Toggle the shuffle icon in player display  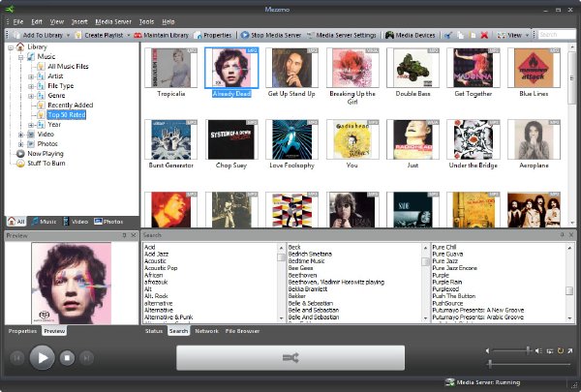[x=290, y=357]
